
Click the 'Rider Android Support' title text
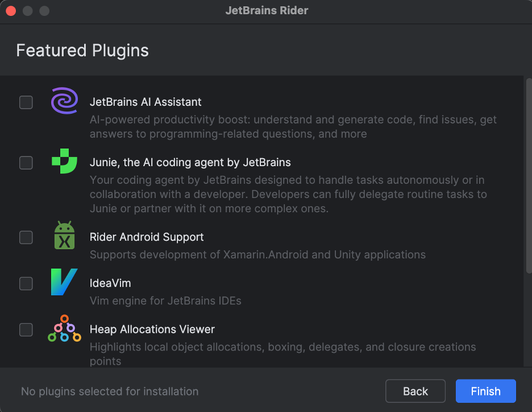147,237
